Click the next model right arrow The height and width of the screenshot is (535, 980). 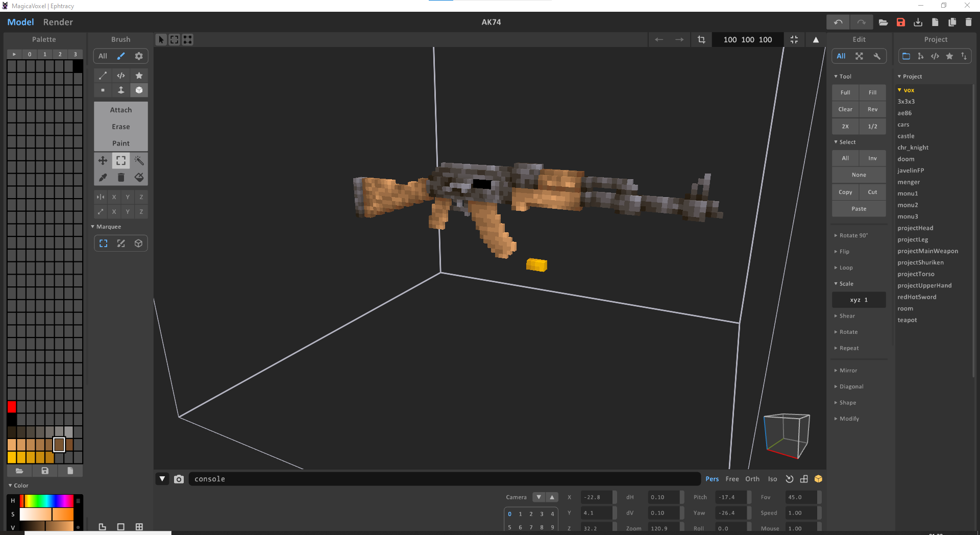pyautogui.click(x=679, y=40)
